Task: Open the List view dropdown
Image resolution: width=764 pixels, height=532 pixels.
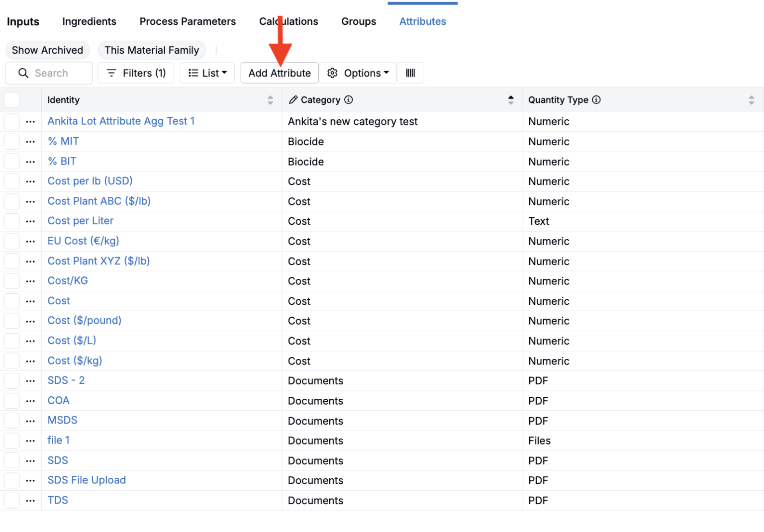Action: click(x=207, y=73)
